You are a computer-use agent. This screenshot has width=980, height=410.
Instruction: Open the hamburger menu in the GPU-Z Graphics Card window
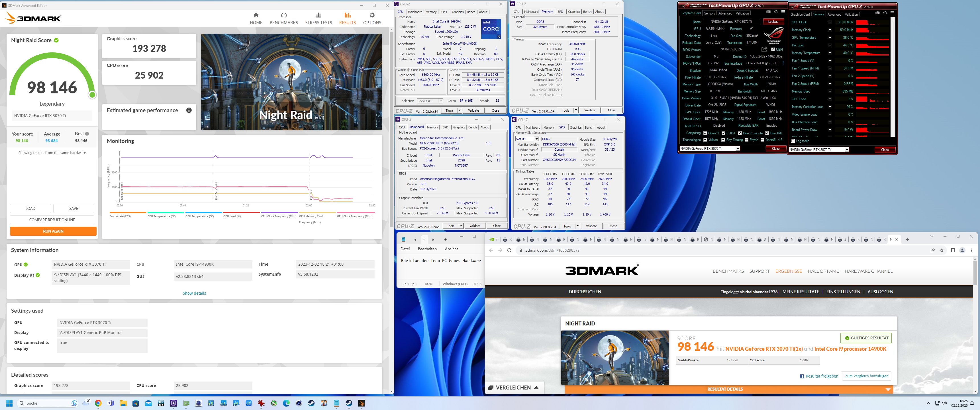pyautogui.click(x=783, y=12)
